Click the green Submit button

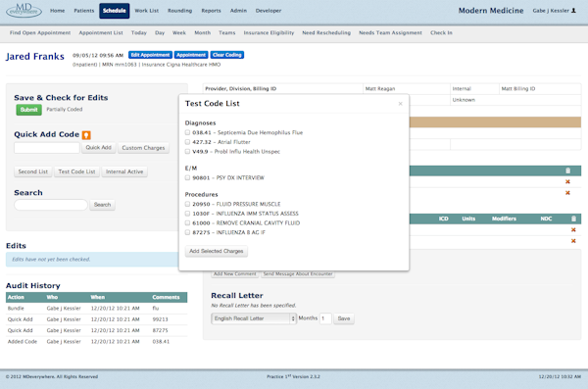(28, 110)
